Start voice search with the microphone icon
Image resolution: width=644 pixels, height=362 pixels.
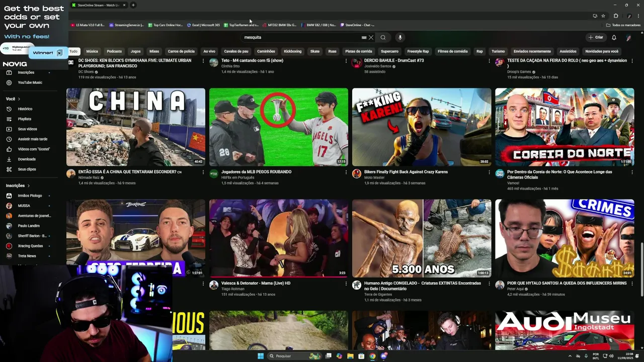400,37
